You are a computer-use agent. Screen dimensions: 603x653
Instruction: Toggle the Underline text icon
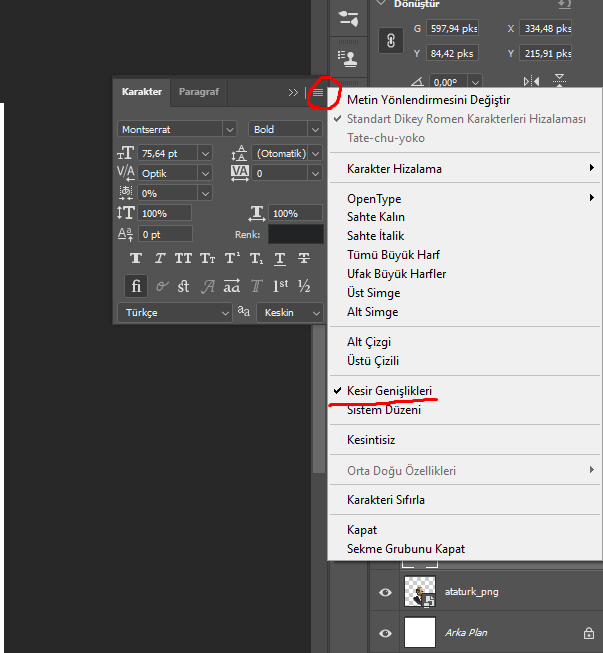click(x=280, y=259)
